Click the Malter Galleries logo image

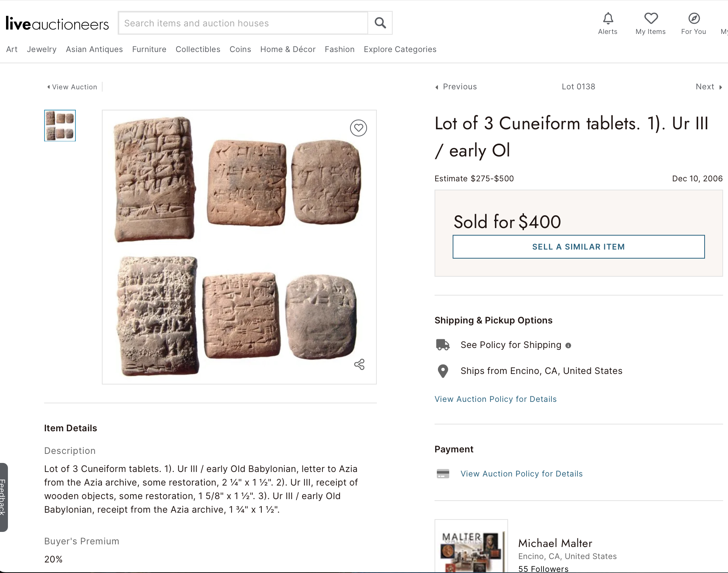coord(471,547)
